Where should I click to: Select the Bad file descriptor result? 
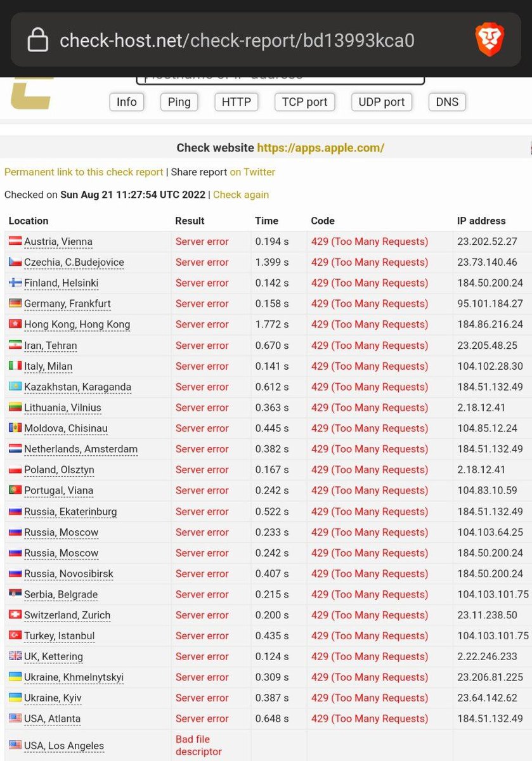coord(198,746)
